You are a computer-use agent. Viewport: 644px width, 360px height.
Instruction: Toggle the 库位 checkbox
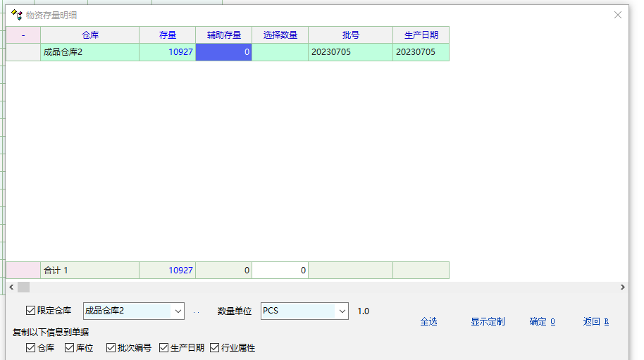(69, 347)
